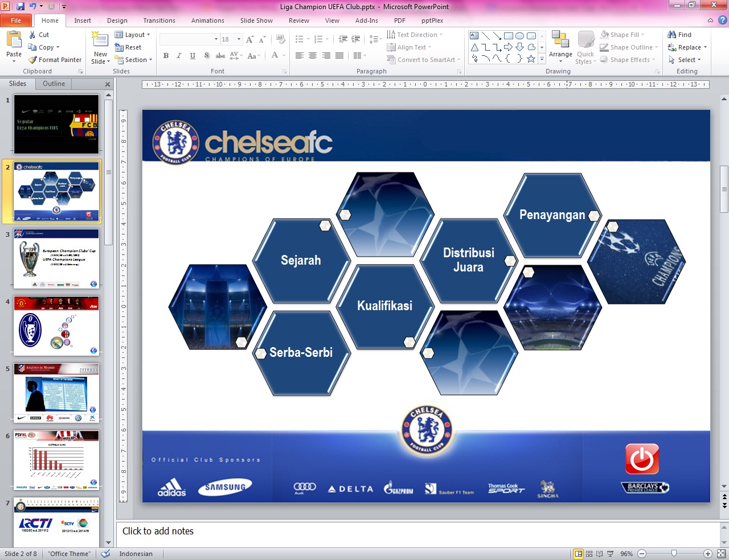
Task: Select slide 3 thumbnail
Action: click(x=56, y=259)
